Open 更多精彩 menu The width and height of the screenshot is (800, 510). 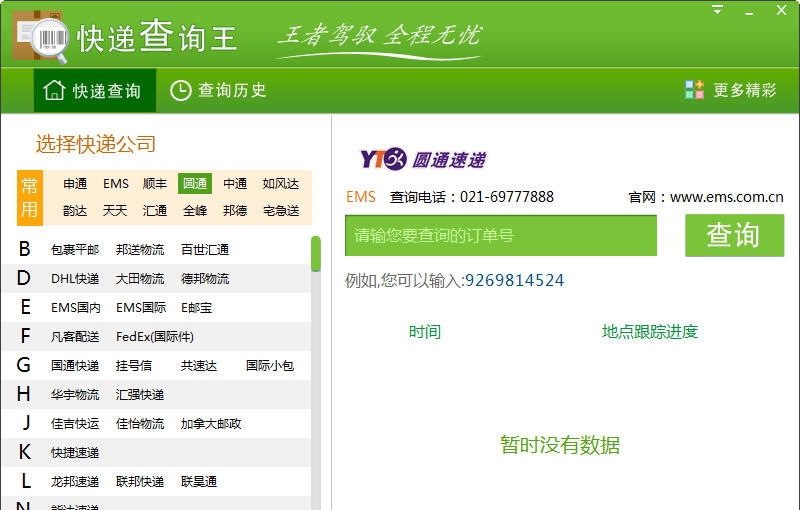coord(731,90)
